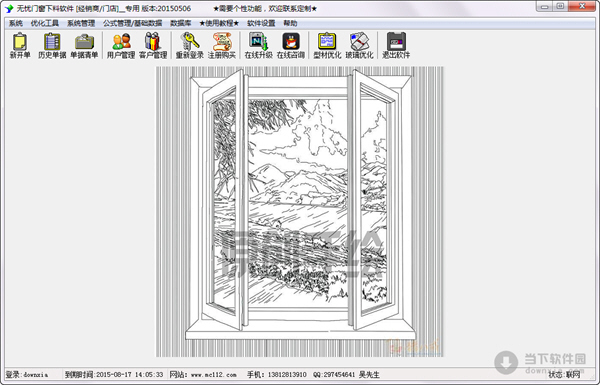Open the 优化工具 menu

click(45, 23)
